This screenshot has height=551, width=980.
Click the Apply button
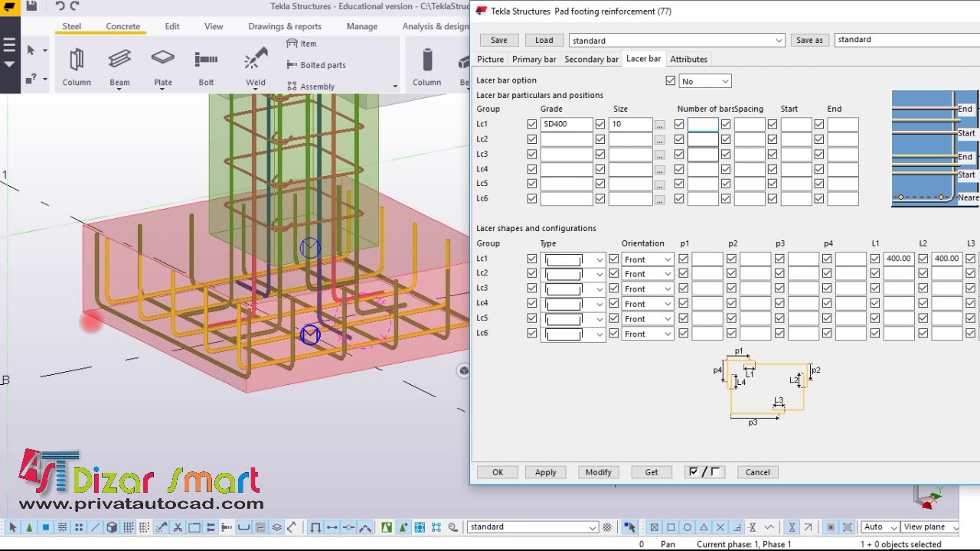545,472
